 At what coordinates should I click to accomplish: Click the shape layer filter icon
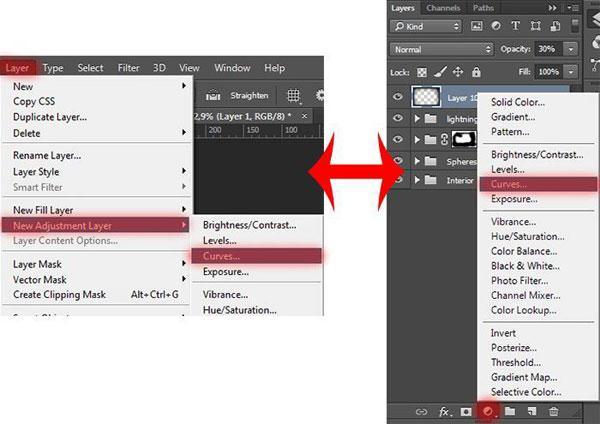(535, 26)
